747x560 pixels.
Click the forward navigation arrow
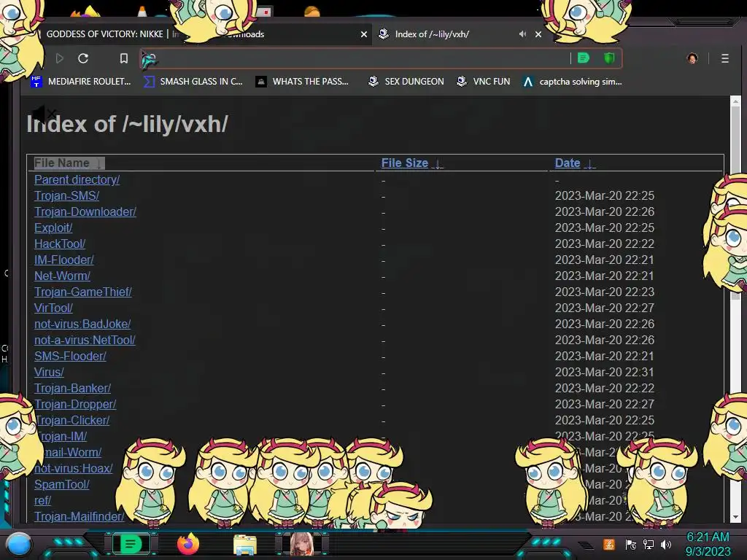click(x=60, y=58)
